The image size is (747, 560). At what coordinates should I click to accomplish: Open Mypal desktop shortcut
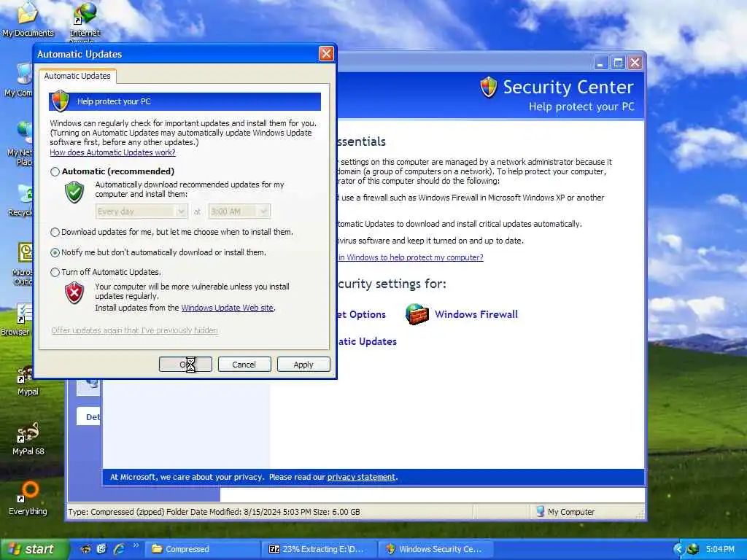pos(28,381)
